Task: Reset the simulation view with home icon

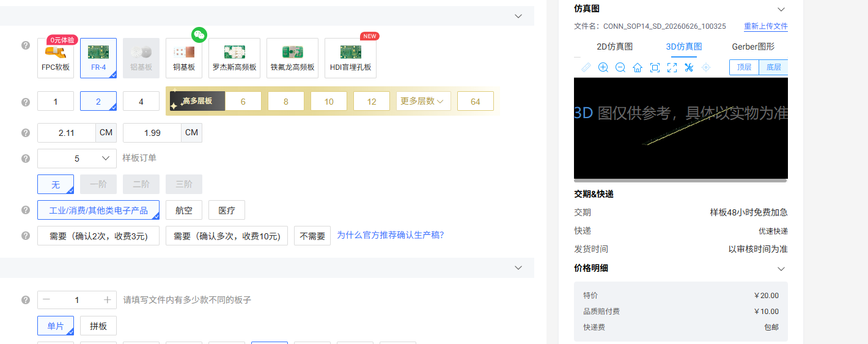Action: click(638, 67)
